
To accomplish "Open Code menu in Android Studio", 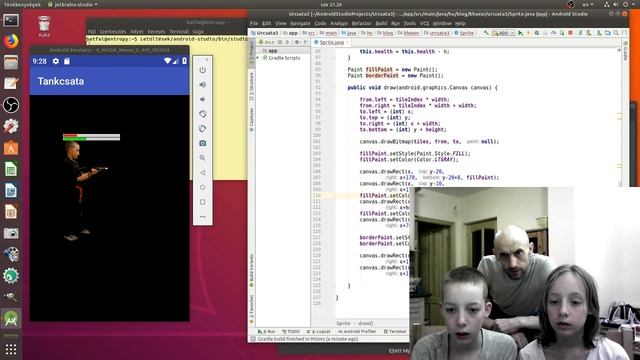I will [x=320, y=23].
